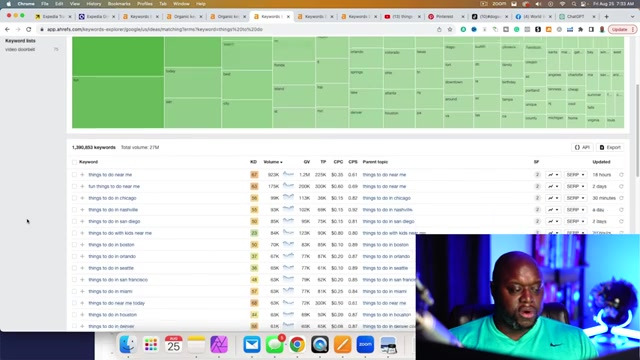The width and height of the screenshot is (640, 360).
Task: Select the 'denver' block in the treemap
Action: tap(366, 118)
